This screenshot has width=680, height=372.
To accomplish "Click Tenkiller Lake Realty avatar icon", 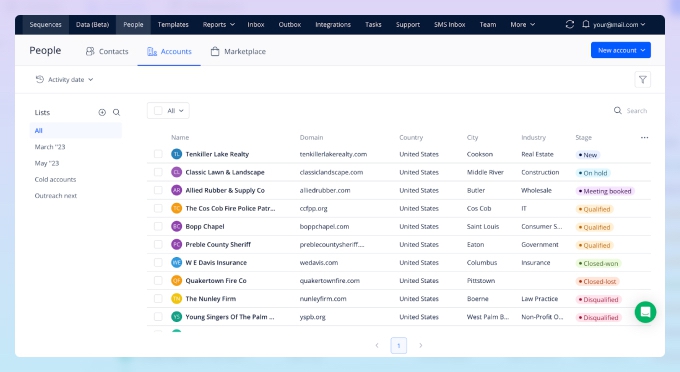I will tap(177, 154).
